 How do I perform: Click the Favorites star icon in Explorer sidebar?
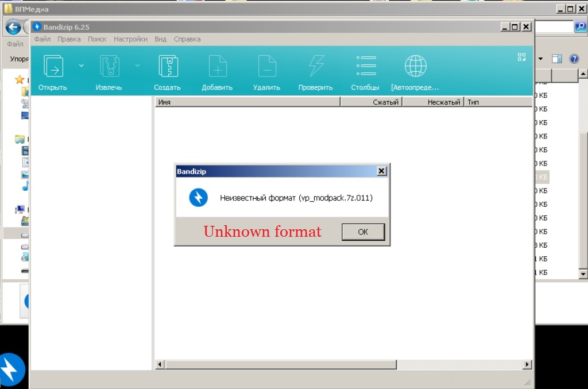20,79
